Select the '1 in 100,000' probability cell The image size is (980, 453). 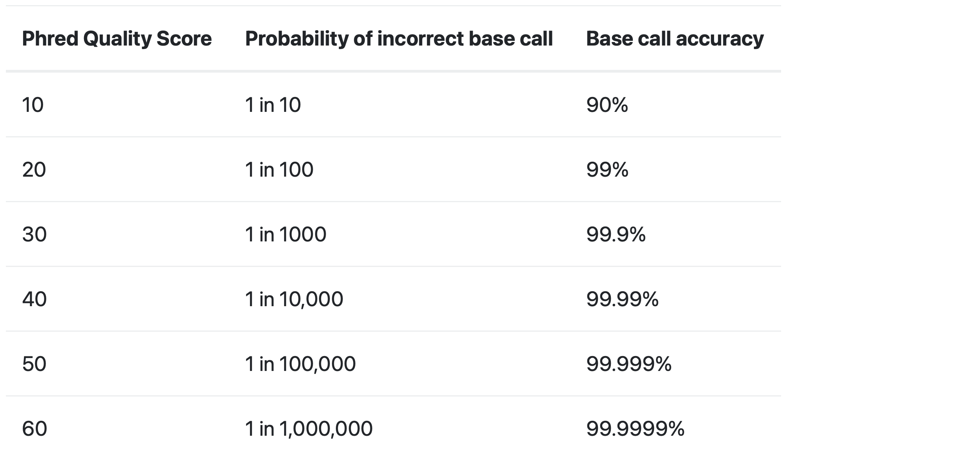[x=300, y=364]
